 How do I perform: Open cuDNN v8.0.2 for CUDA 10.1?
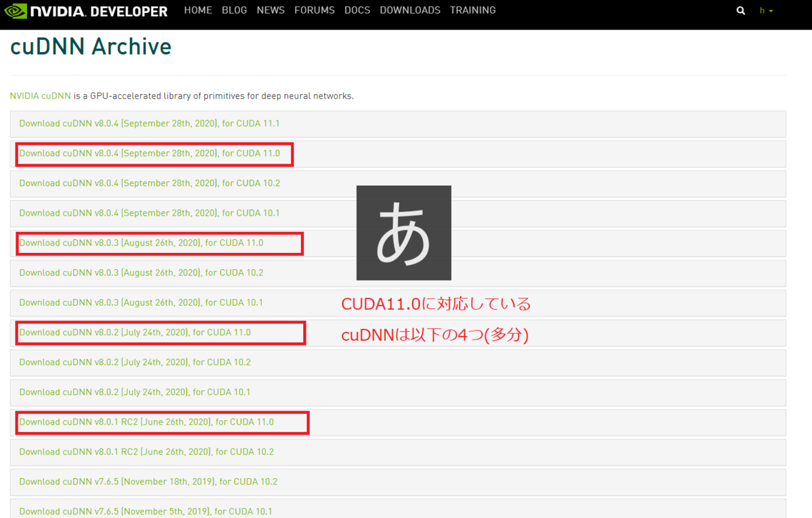[x=398, y=392]
